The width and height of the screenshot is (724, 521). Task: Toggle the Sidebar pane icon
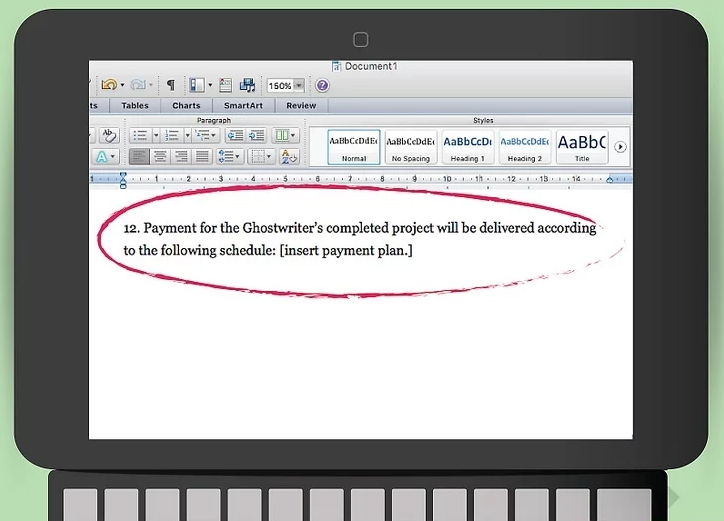(197, 85)
